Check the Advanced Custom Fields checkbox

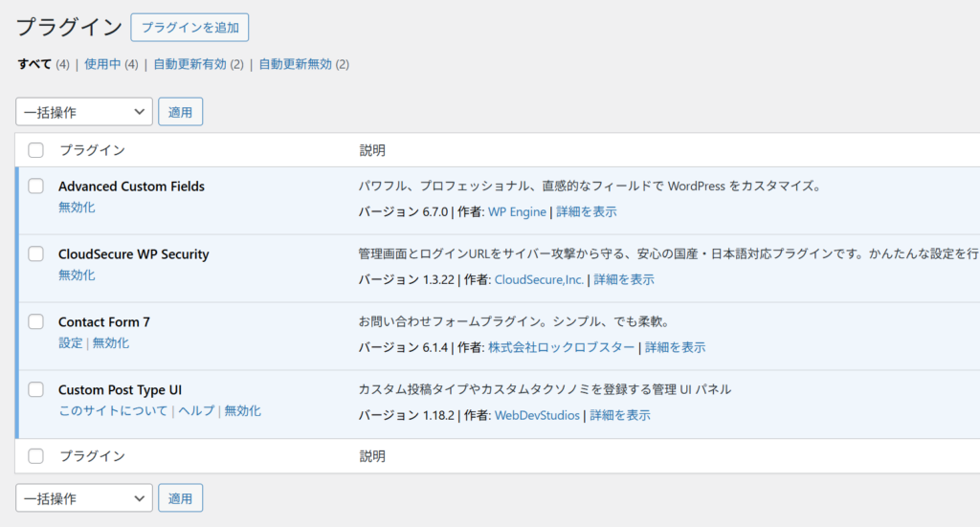coord(36,187)
